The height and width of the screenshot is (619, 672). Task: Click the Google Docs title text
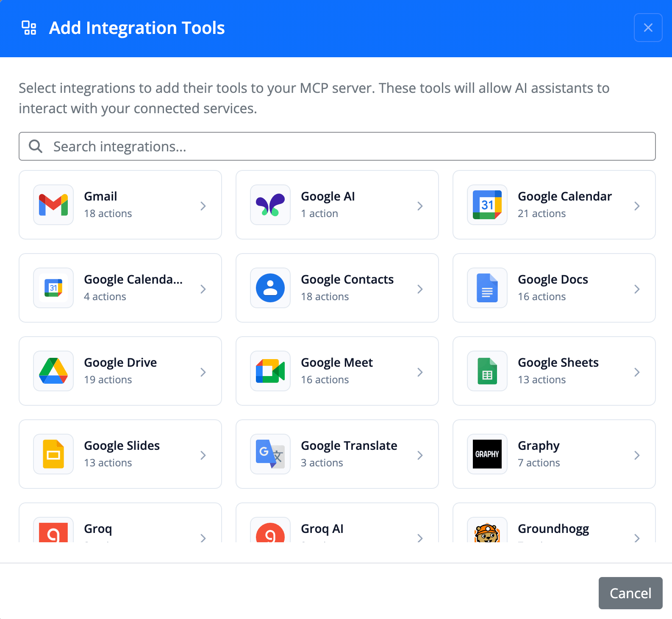(553, 279)
